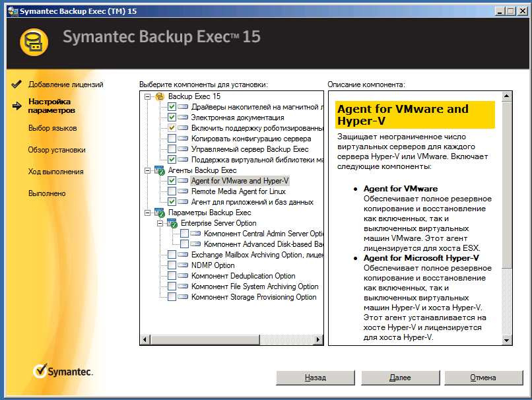Select the Компонент Advanced Disk-based row text
The image size is (532, 400).
(263, 244)
